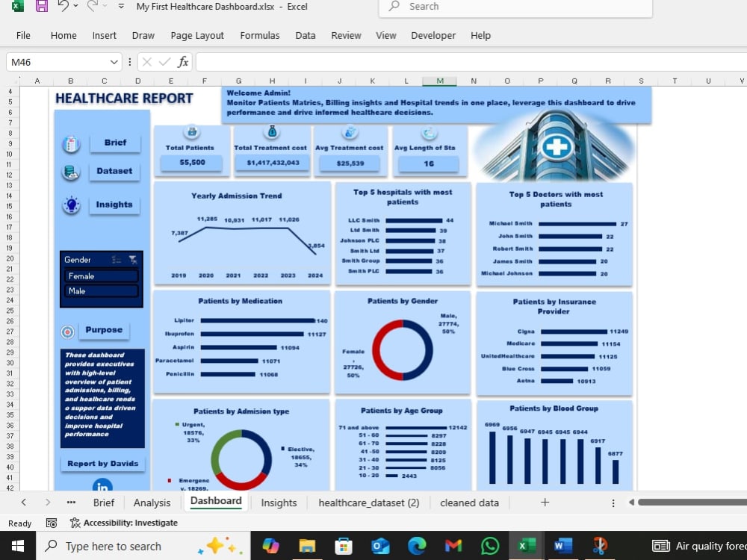Click the Report by Davids button
The width and height of the screenshot is (747, 560).
pos(103,464)
